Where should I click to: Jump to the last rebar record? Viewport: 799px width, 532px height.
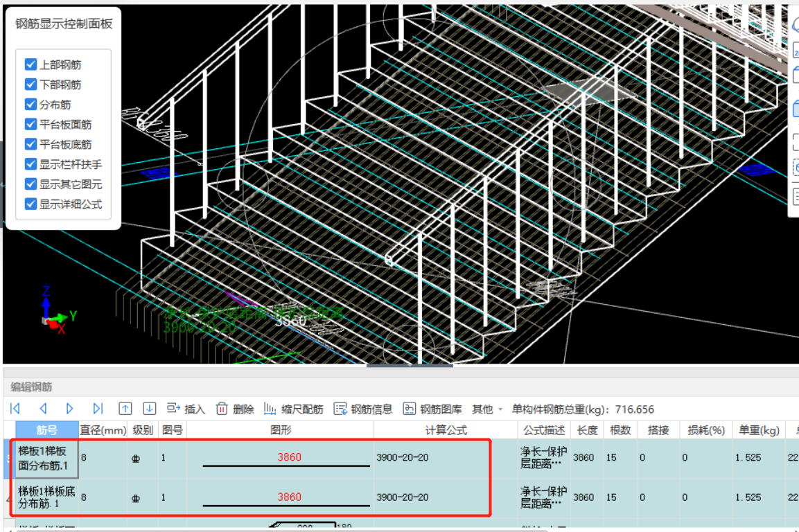click(x=98, y=409)
